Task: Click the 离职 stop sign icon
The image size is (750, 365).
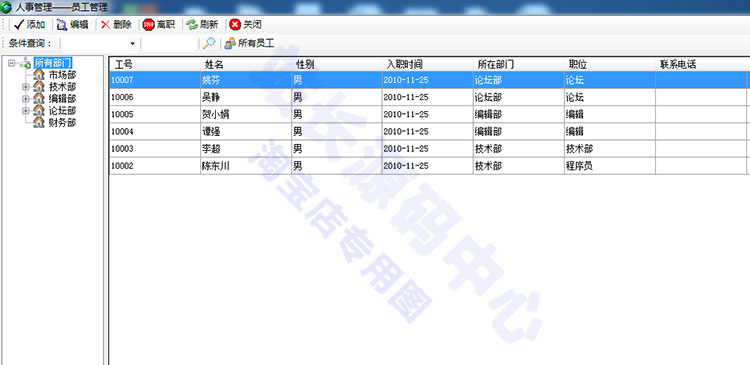Action: [x=148, y=25]
